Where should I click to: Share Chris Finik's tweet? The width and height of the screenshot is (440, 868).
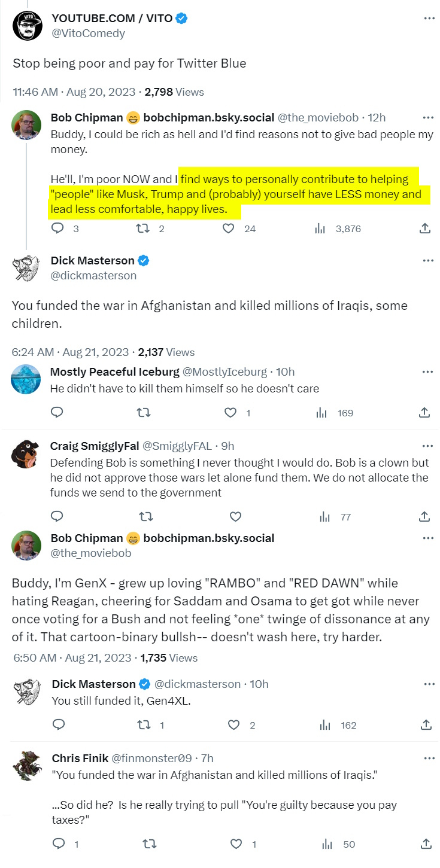pyautogui.click(x=426, y=844)
